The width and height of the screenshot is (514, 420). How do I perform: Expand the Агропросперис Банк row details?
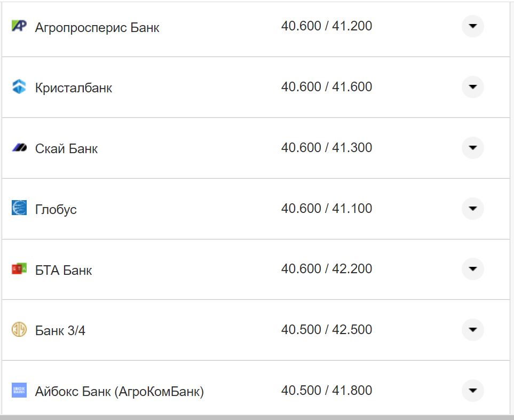472,26
